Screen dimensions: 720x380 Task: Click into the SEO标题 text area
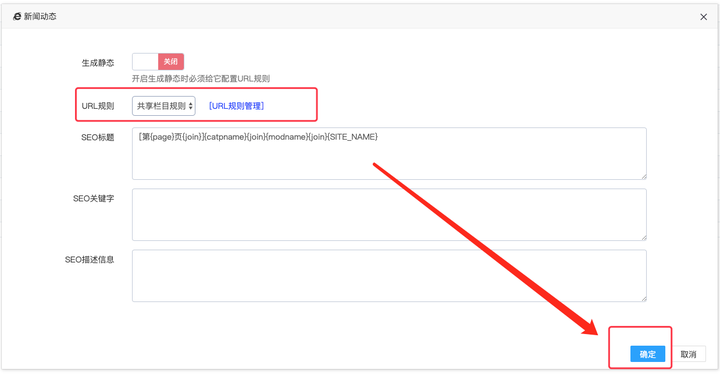coord(389,154)
